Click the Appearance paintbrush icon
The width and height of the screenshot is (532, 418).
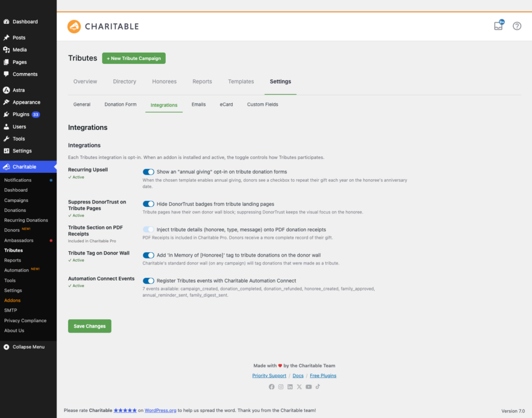coord(6,102)
